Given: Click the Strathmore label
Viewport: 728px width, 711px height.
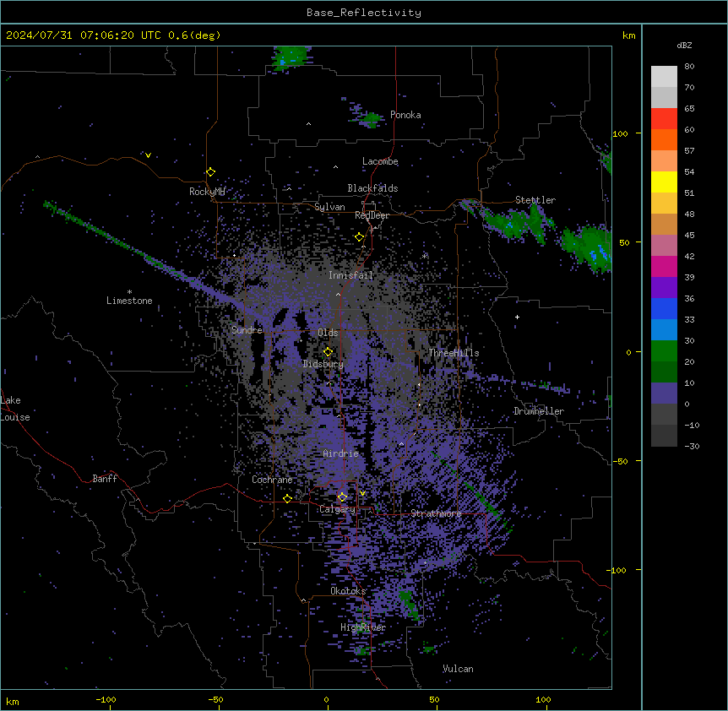Looking at the screenshot, I should coord(436,513).
